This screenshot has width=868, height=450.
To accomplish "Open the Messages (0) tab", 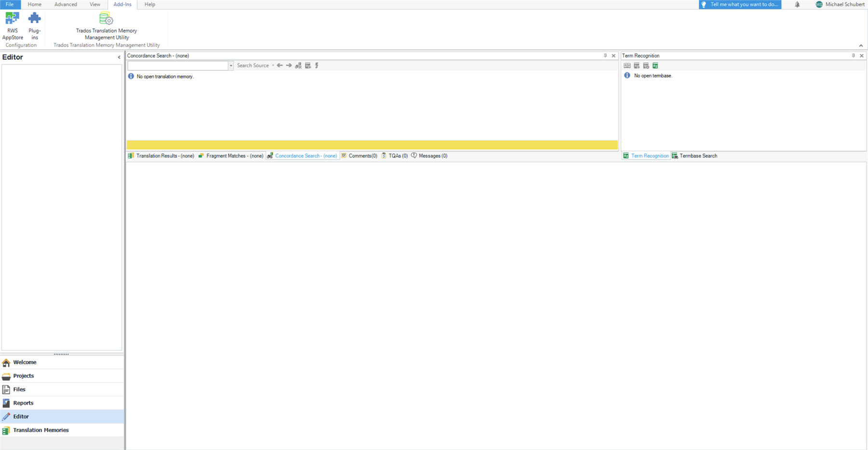I will tap(429, 156).
